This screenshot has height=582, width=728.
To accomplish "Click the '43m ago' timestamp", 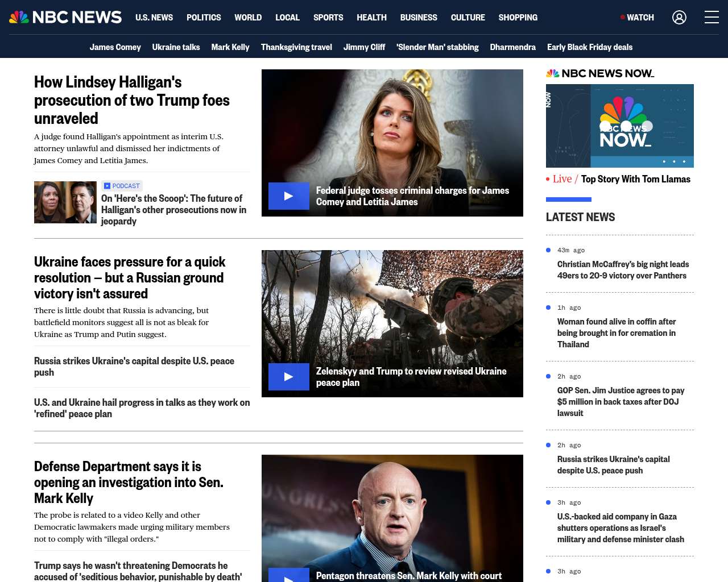I will tap(571, 250).
